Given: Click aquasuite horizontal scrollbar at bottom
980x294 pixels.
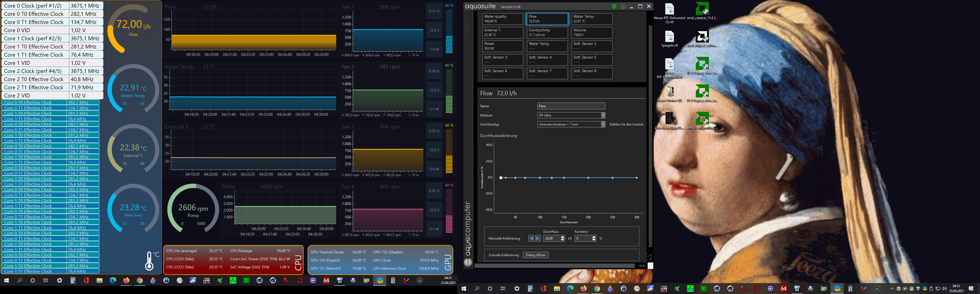Looking at the screenshot, I should [554, 265].
